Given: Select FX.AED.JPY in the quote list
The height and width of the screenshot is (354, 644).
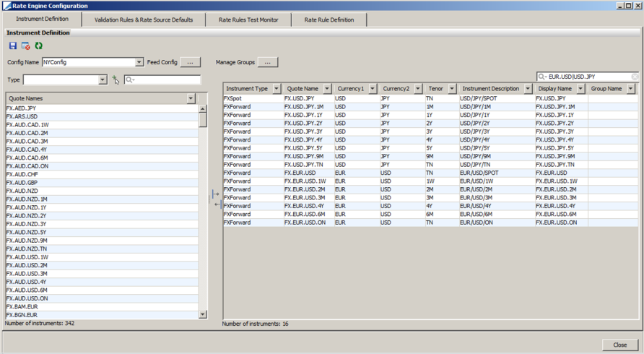Looking at the screenshot, I should 102,108.
